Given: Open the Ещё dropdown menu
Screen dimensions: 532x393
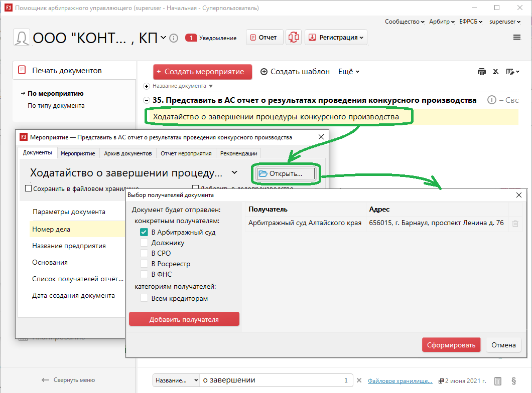Looking at the screenshot, I should coord(349,72).
